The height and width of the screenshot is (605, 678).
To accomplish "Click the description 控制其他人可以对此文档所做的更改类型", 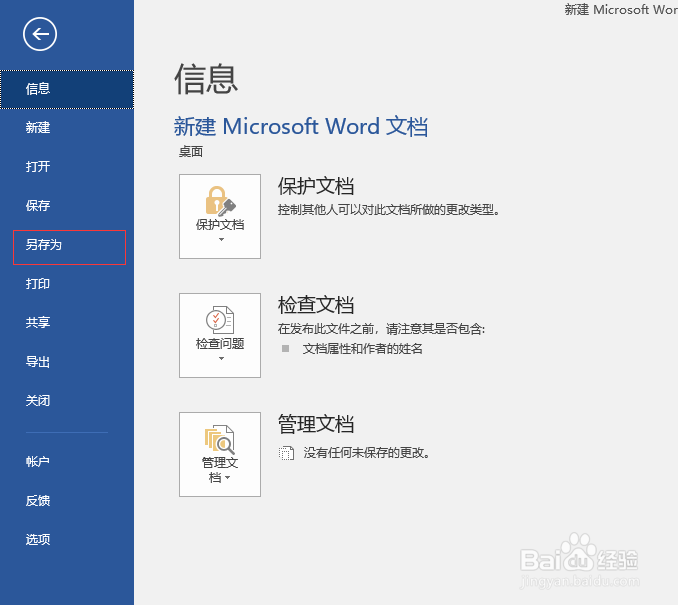I will click(389, 210).
